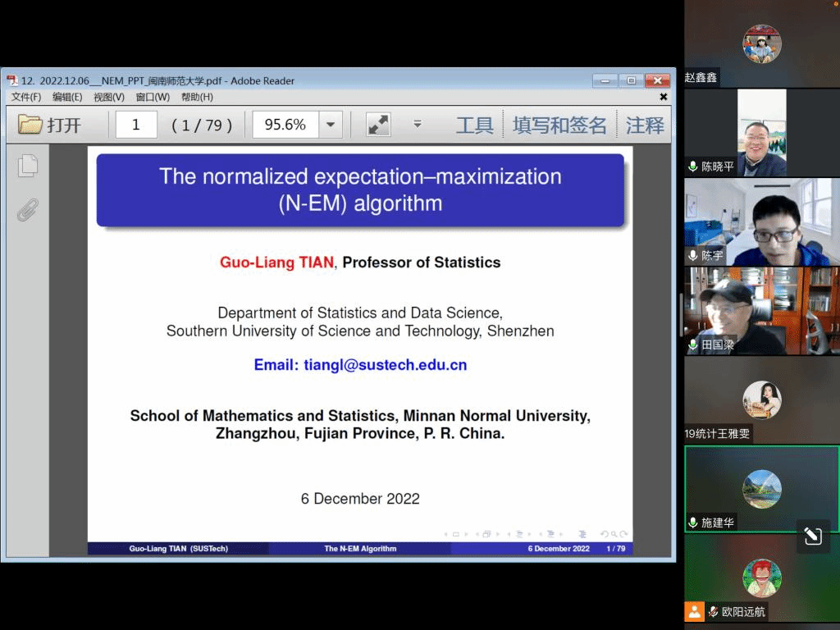
Task: Expand the toolbar customization small arrow
Action: pos(417,125)
